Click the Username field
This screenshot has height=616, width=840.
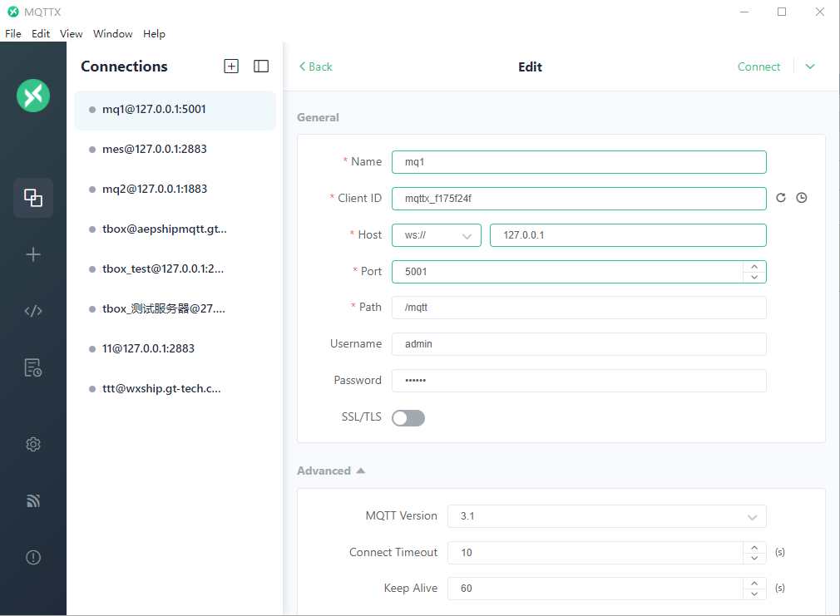tap(579, 344)
